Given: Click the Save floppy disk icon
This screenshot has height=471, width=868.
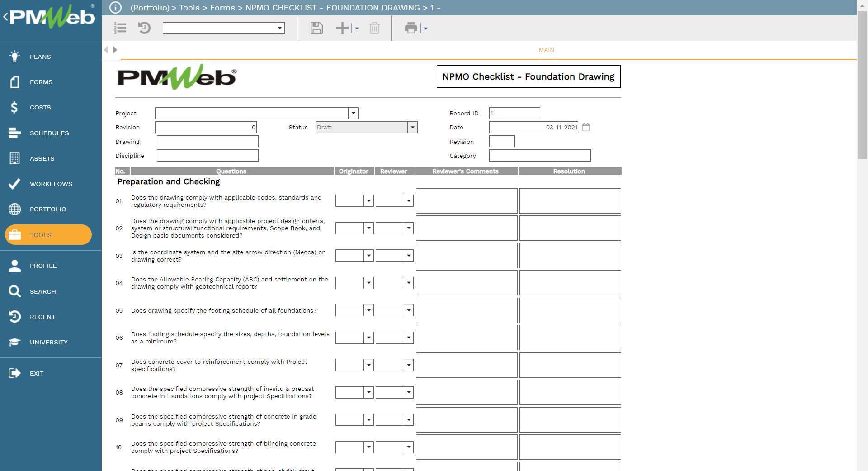Looking at the screenshot, I should [x=316, y=28].
